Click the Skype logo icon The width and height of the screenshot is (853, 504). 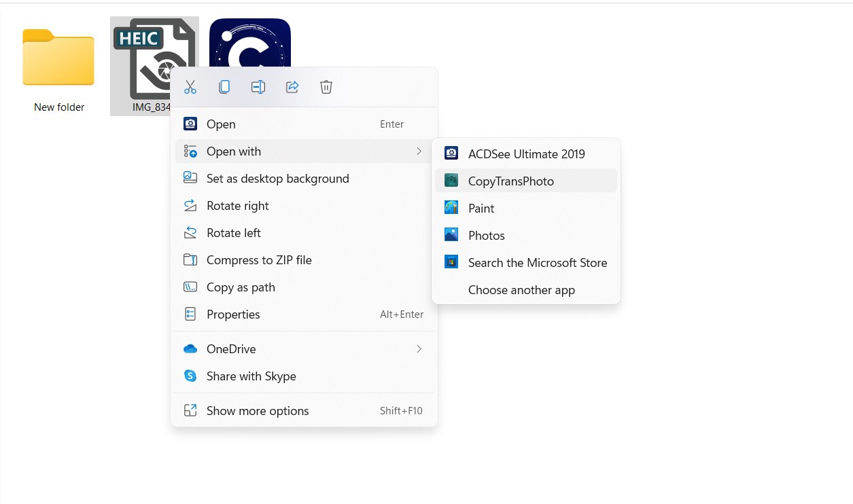pyautogui.click(x=190, y=376)
